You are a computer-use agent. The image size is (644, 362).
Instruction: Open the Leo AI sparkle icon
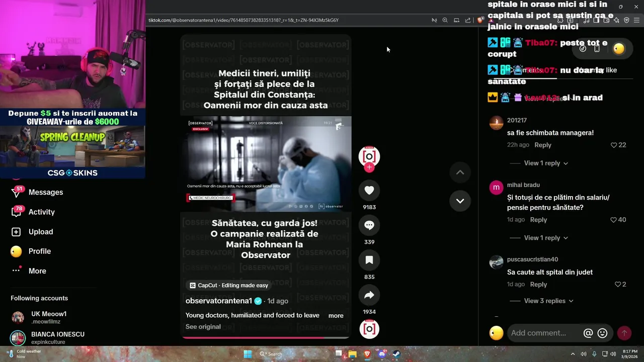tap(616, 20)
